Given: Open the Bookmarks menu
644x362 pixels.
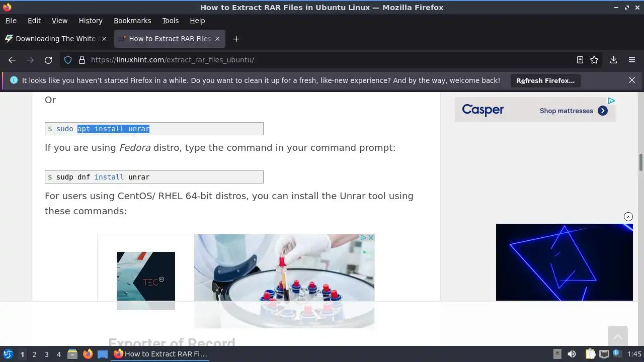Looking at the screenshot, I should (132, 21).
